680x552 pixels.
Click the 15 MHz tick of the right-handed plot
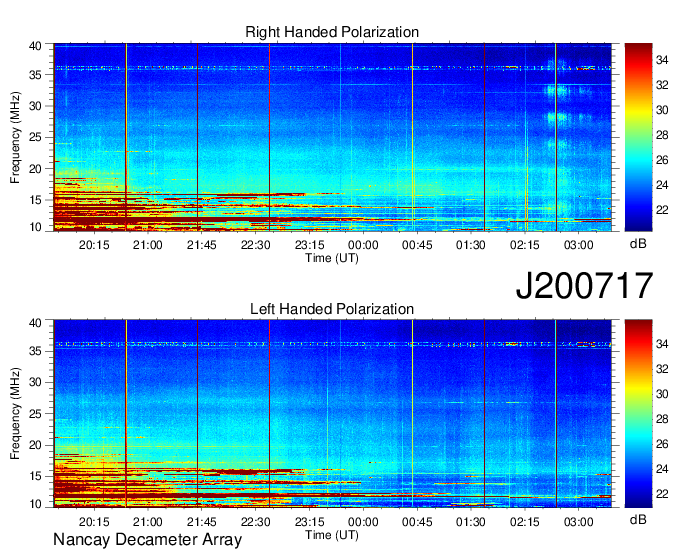coord(35,200)
